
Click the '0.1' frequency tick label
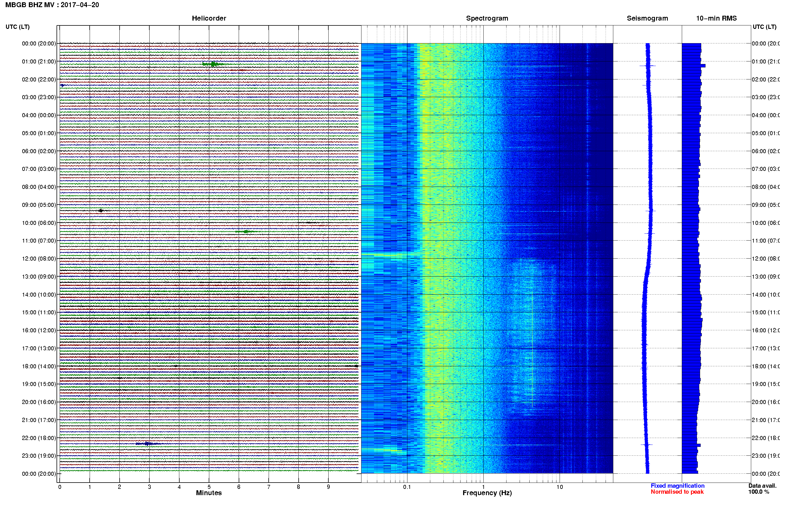pos(407,487)
